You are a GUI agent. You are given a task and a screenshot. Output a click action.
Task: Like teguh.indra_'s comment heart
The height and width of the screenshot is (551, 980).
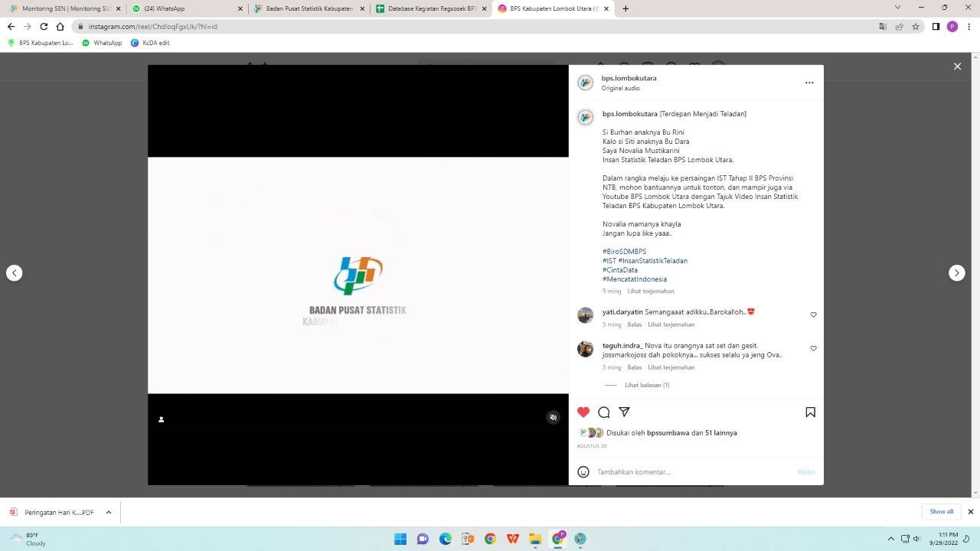pyautogui.click(x=813, y=348)
